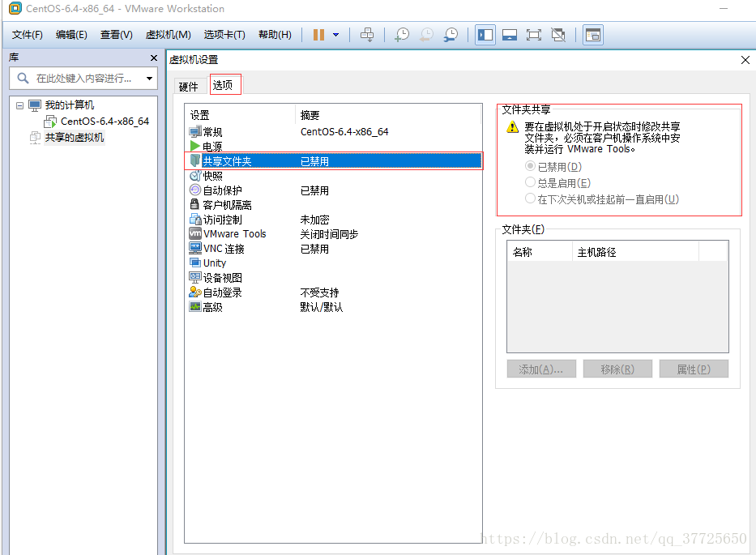Select the Unity settings row
756x555 pixels.
coord(333,263)
